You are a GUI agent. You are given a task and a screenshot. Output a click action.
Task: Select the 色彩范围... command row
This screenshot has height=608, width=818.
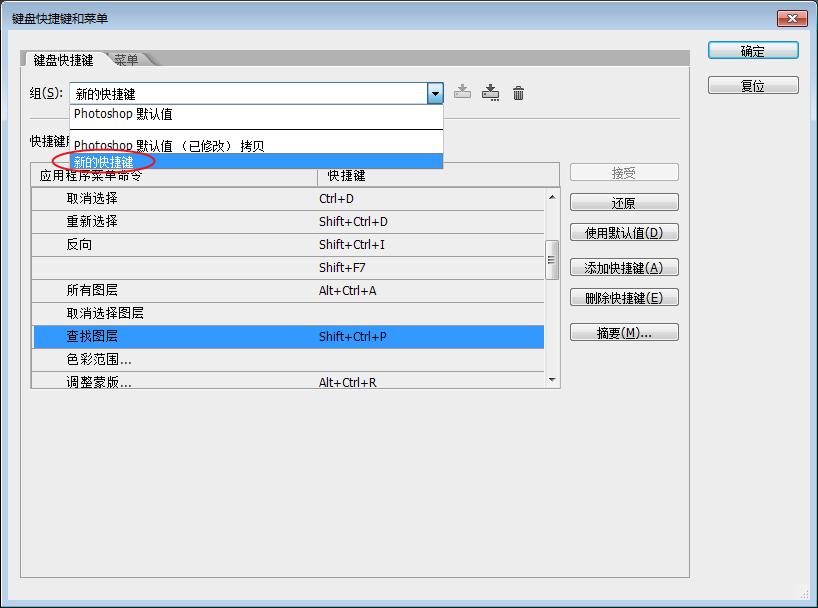[288, 360]
